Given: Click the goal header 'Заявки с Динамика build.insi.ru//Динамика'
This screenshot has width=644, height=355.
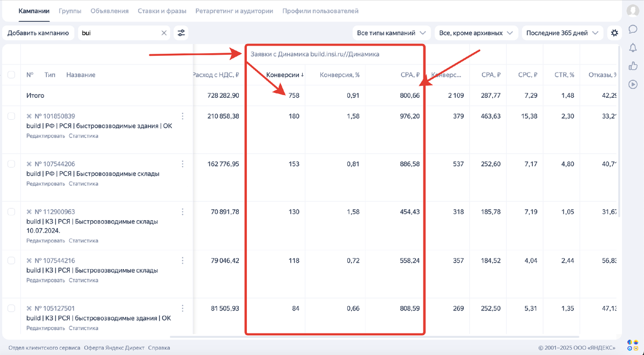Looking at the screenshot, I should (315, 54).
